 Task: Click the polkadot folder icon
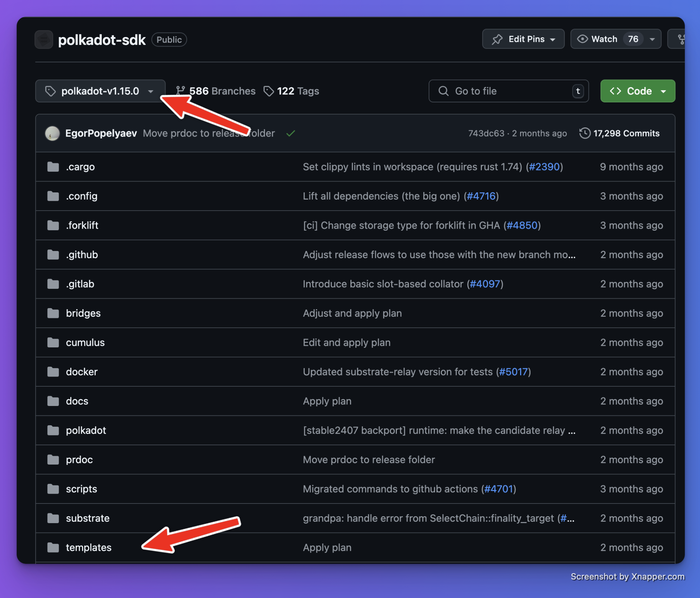53,431
